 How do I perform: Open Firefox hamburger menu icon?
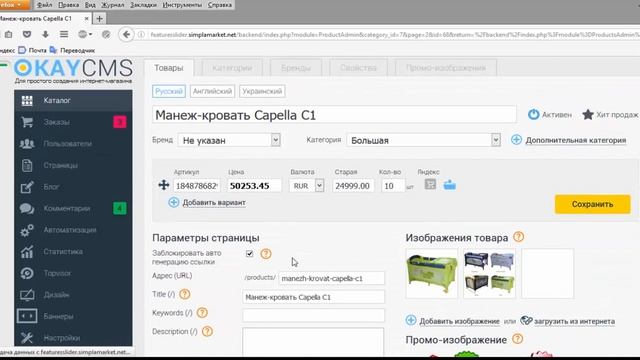pyautogui.click(x=64, y=34)
